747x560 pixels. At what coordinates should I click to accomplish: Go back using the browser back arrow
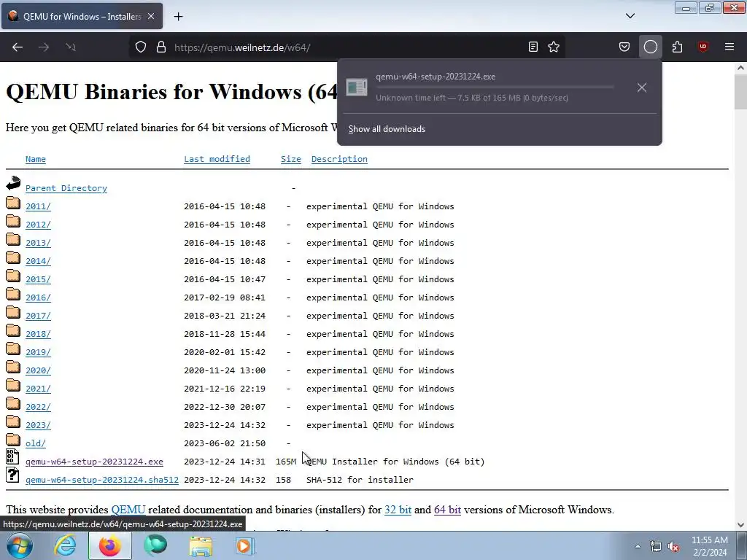18,47
